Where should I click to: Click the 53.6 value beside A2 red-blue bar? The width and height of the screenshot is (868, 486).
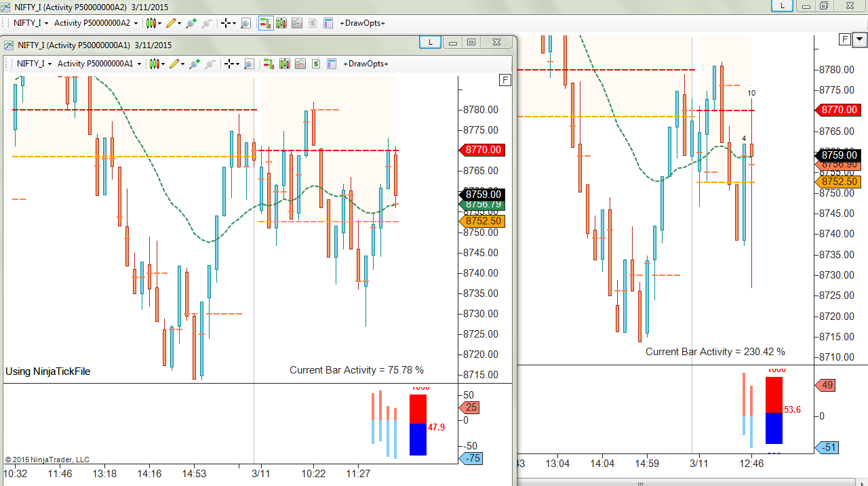pos(792,410)
